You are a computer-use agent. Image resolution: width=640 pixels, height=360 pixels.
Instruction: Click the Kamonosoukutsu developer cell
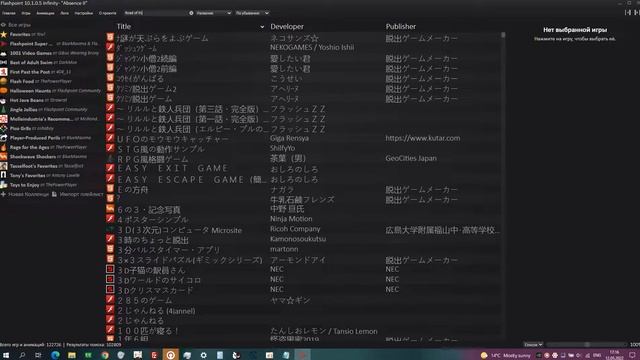tap(298, 239)
